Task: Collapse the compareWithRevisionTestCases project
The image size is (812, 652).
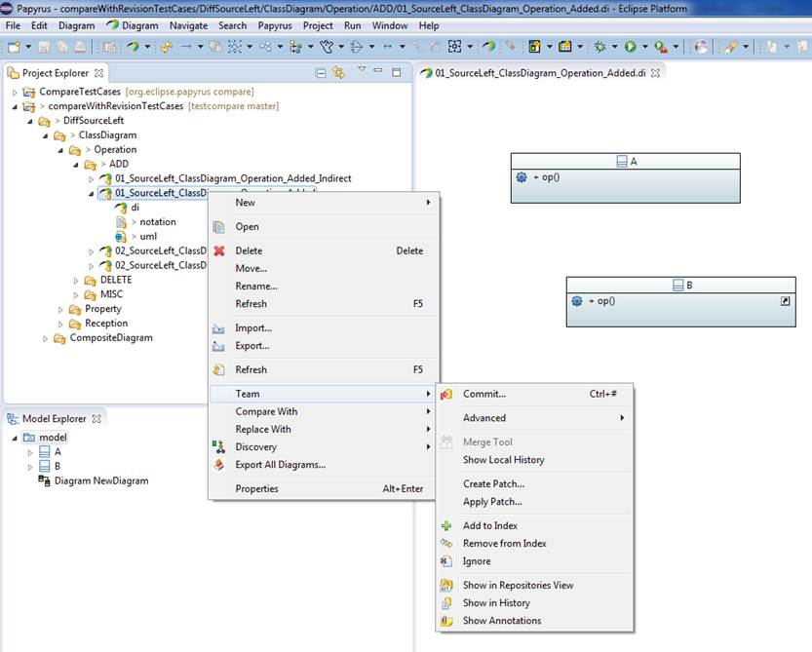Action: click(x=15, y=106)
